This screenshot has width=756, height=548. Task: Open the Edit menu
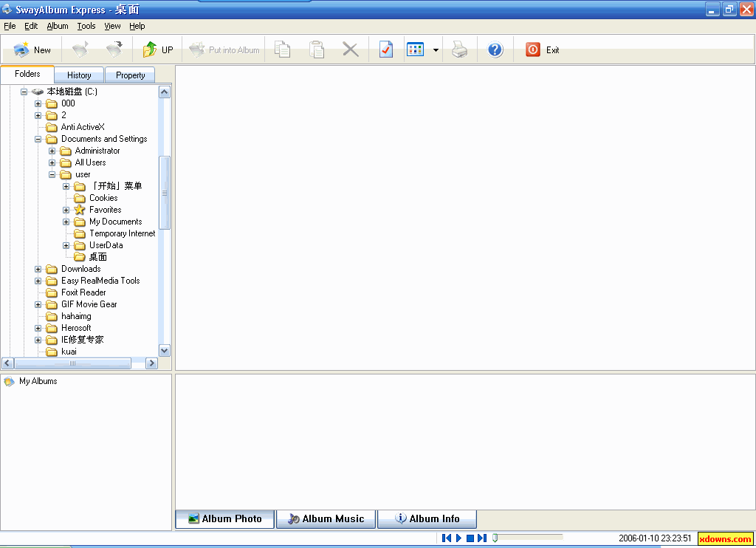[31, 26]
